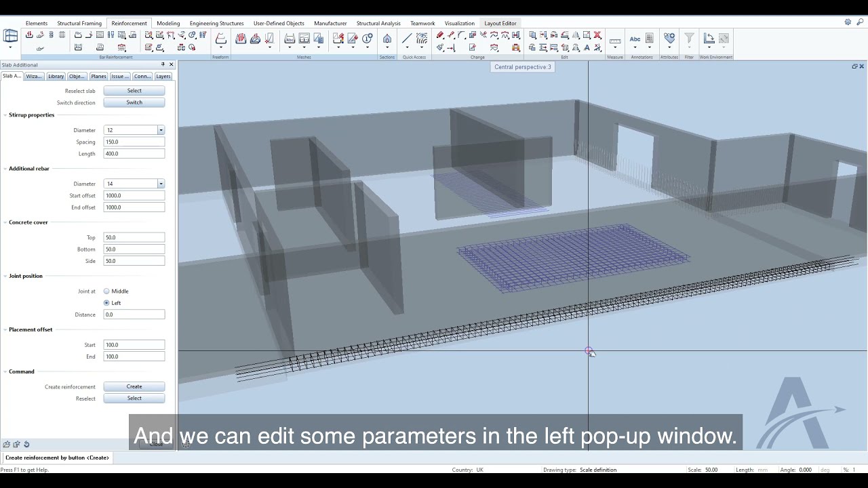Click the Switch direction button
868x488 pixels.
[134, 102]
